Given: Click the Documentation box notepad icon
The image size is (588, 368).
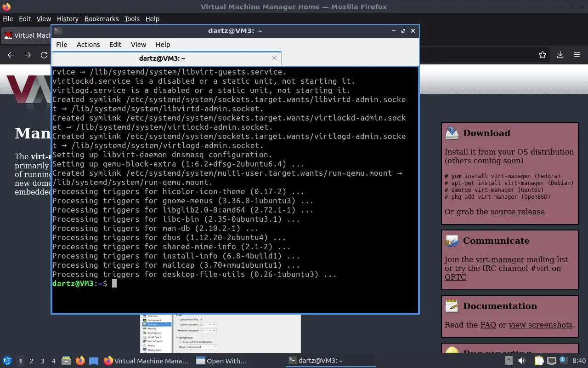Looking at the screenshot, I should [452, 306].
